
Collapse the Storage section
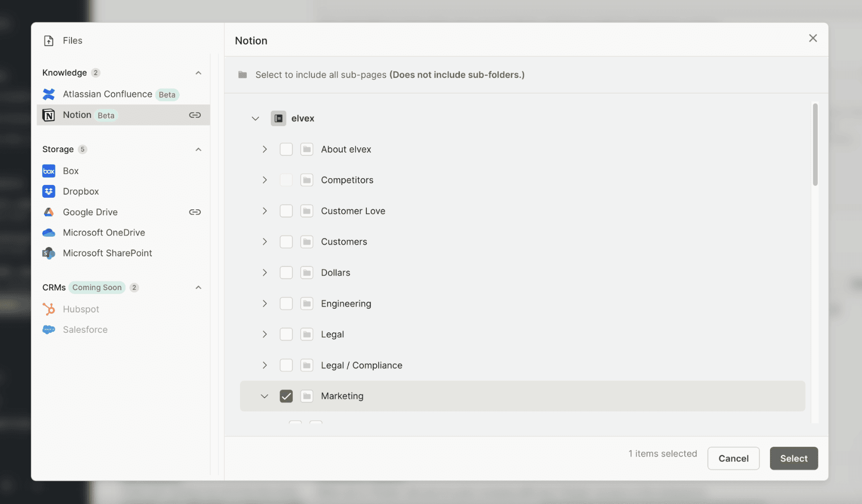click(x=198, y=149)
